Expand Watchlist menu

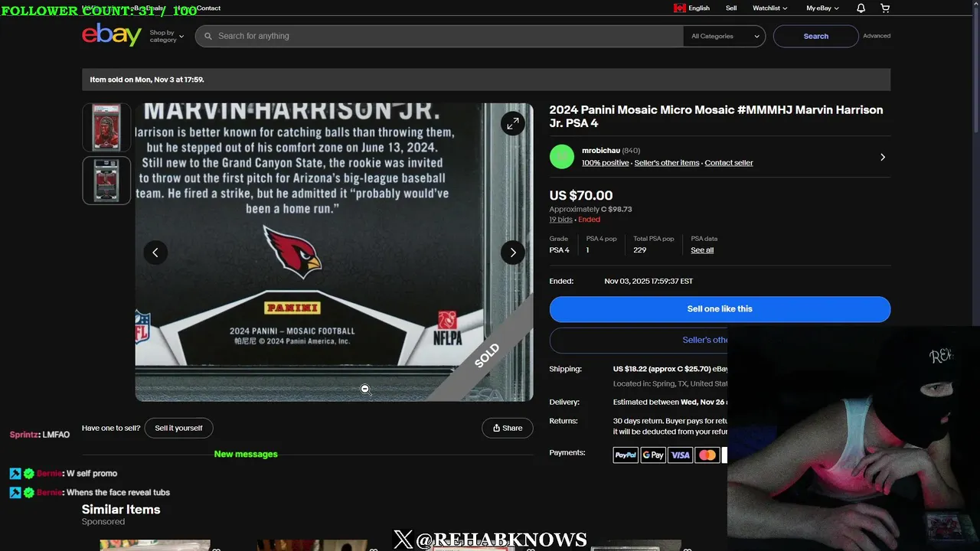(x=770, y=8)
